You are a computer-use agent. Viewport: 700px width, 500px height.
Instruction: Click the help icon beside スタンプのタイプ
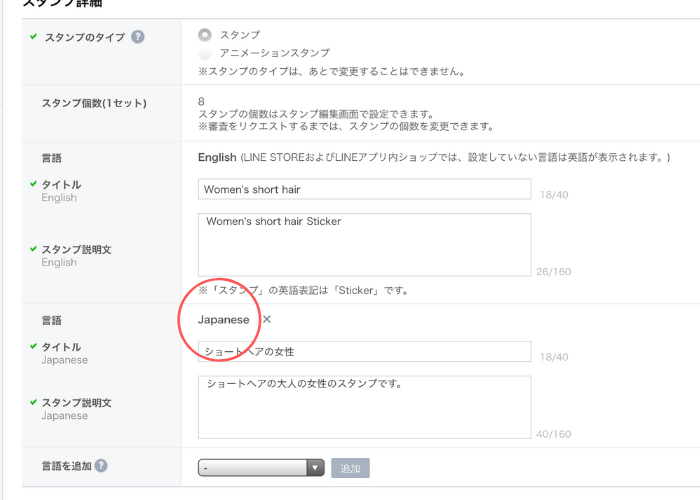click(138, 37)
